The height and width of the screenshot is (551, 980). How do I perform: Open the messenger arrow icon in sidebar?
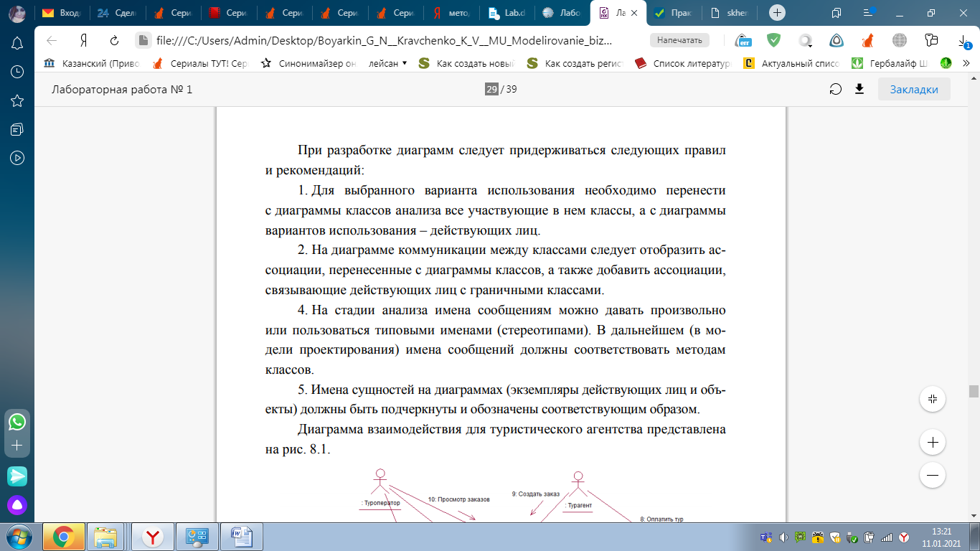pos(17,476)
